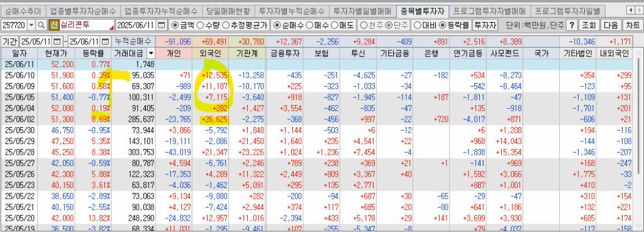Image resolution: width=644 pixels, height=232 pixels.
Task: Click the 차트 button
Action: (x=631, y=25)
